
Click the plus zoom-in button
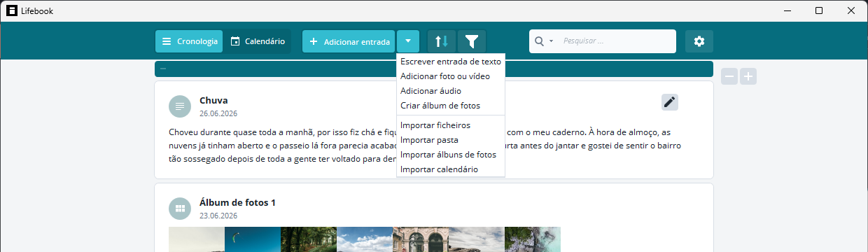tap(748, 76)
